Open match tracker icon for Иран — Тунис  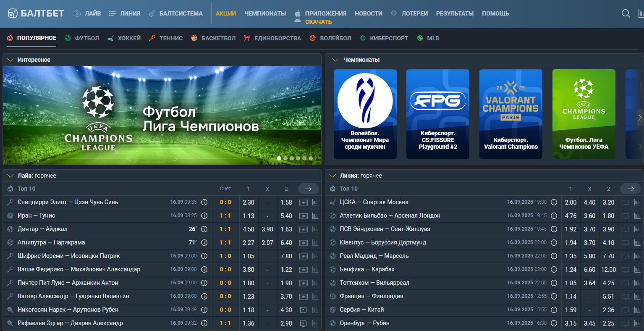click(303, 216)
